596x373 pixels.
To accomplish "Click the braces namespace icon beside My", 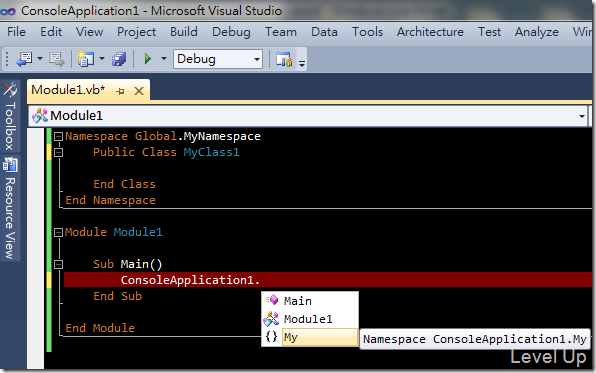I will [271, 337].
